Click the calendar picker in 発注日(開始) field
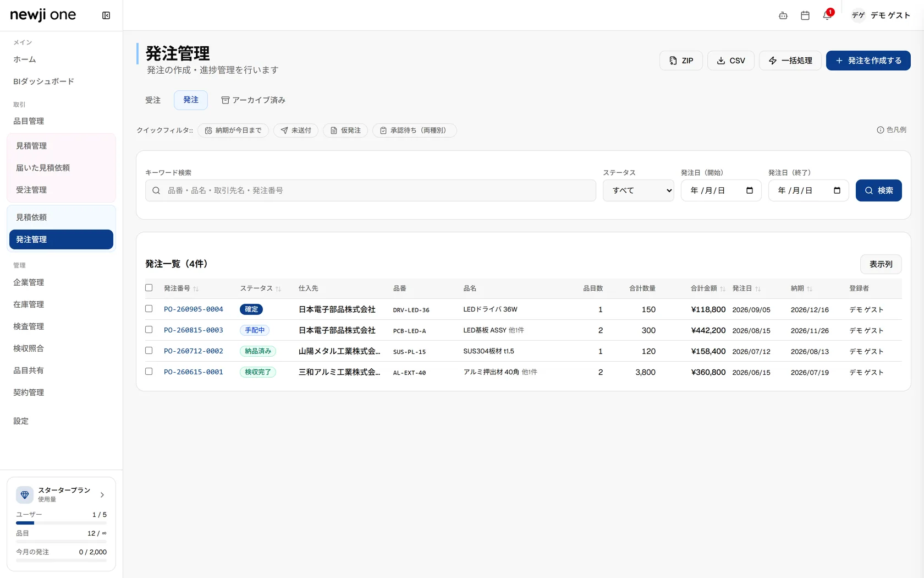Screen dimensions: 924x578 [x=749, y=190]
